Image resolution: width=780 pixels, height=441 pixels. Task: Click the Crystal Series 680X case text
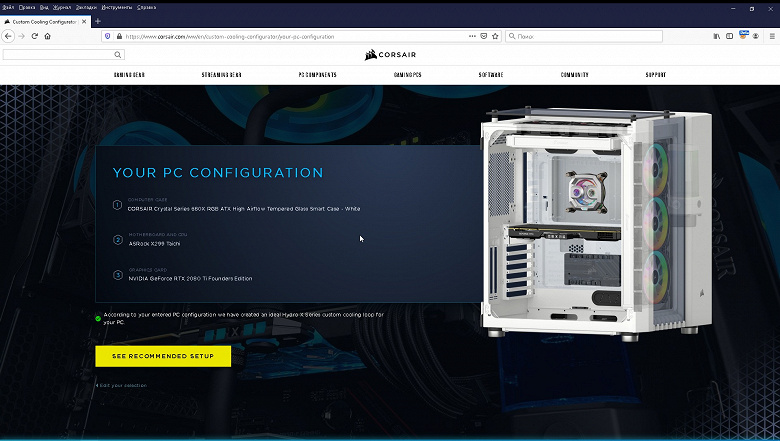click(x=244, y=209)
